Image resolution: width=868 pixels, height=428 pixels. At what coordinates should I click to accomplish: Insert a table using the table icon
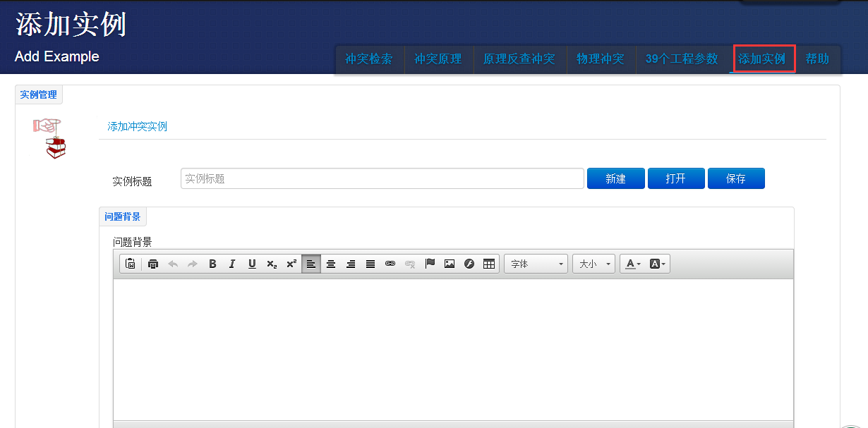[489, 264]
